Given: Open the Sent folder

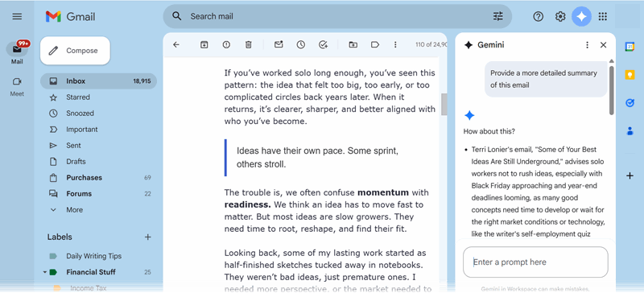Looking at the screenshot, I should click(98, 146).
